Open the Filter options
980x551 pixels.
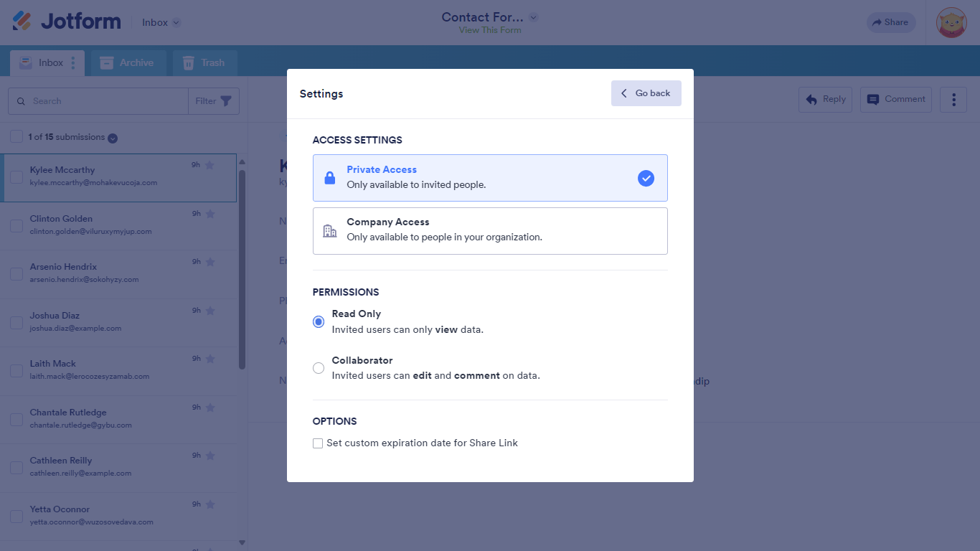tap(213, 100)
